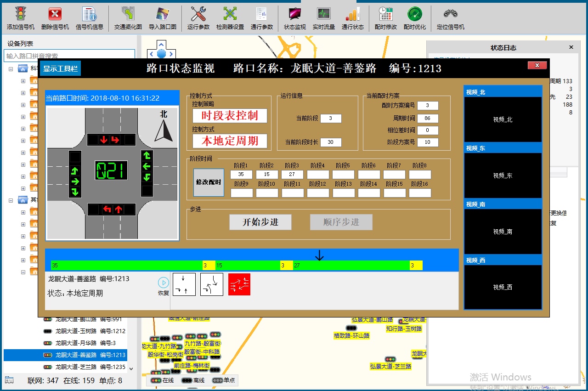Click the 修改配时 button
This screenshot has height=391, width=588.
[209, 182]
